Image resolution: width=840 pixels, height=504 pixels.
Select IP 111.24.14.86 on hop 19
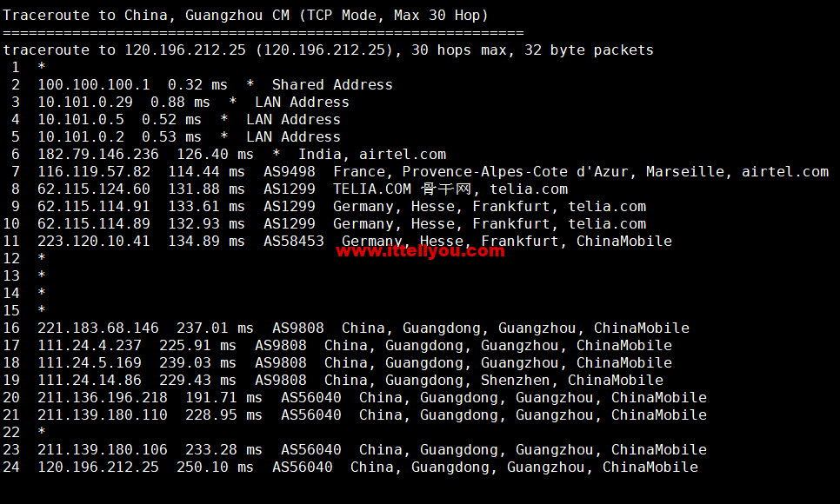point(90,381)
